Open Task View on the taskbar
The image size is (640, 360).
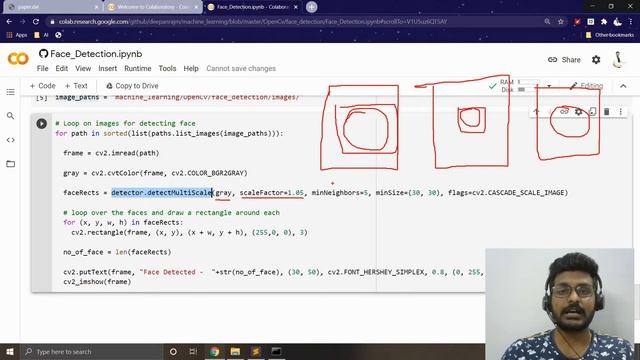click(193, 351)
